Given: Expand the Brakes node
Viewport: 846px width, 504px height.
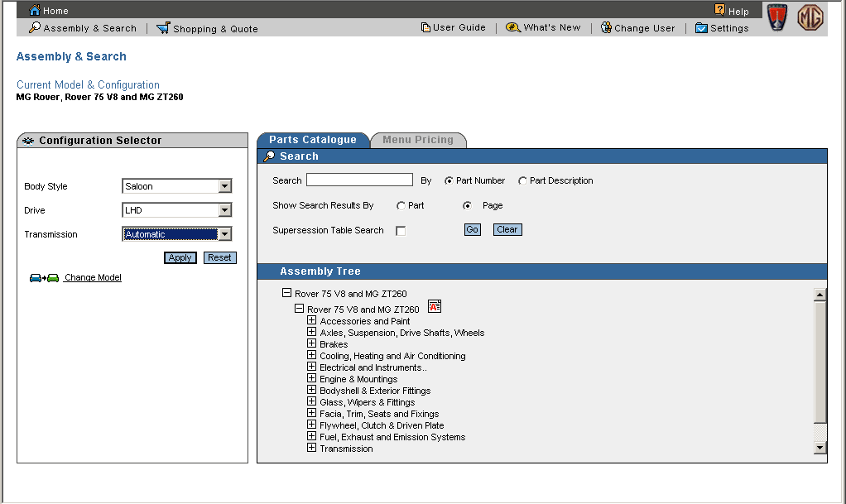Looking at the screenshot, I should [311, 343].
